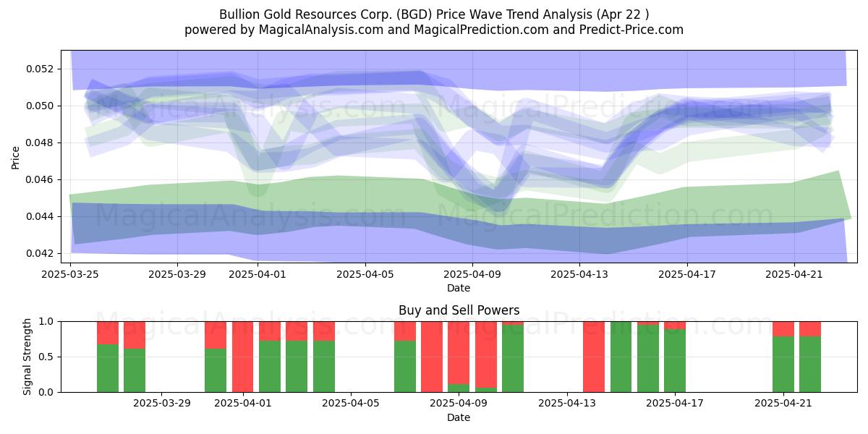Viewport: 868px width, 434px height.
Task: Click the 2025-04-09 tick on Buy and Sell chart
Action: click(x=459, y=404)
